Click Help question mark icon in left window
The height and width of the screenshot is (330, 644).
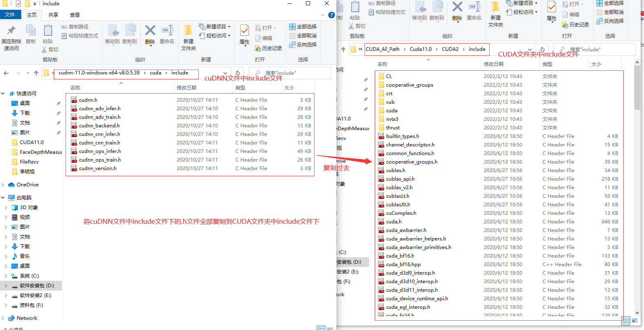(332, 15)
